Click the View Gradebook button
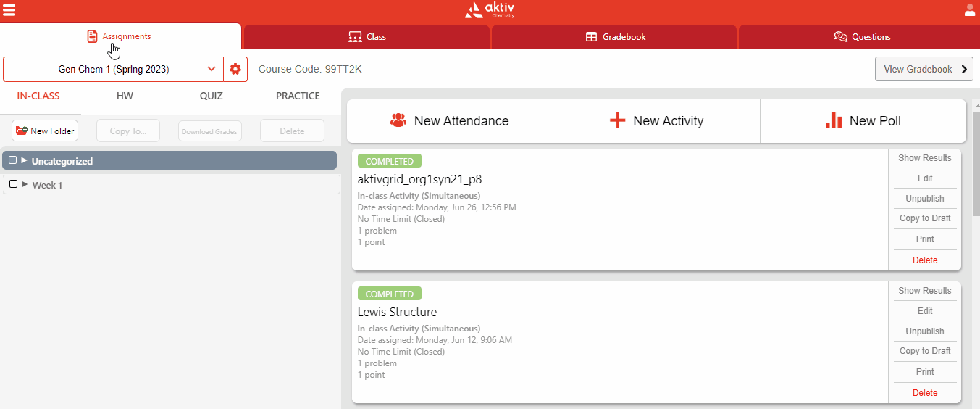 pyautogui.click(x=924, y=69)
